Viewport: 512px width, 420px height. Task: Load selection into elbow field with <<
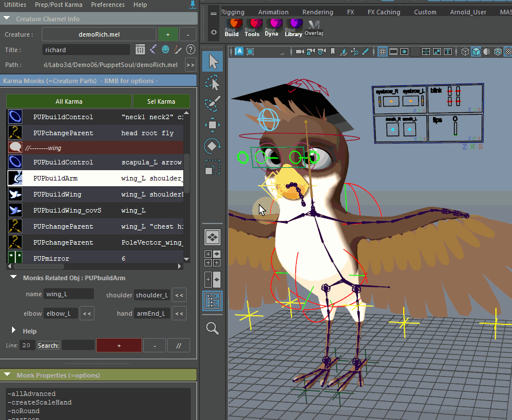pyautogui.click(x=87, y=313)
